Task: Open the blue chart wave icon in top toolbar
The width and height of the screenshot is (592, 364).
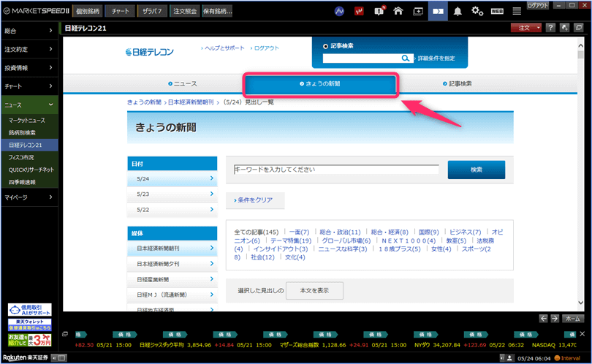Action: tap(339, 11)
